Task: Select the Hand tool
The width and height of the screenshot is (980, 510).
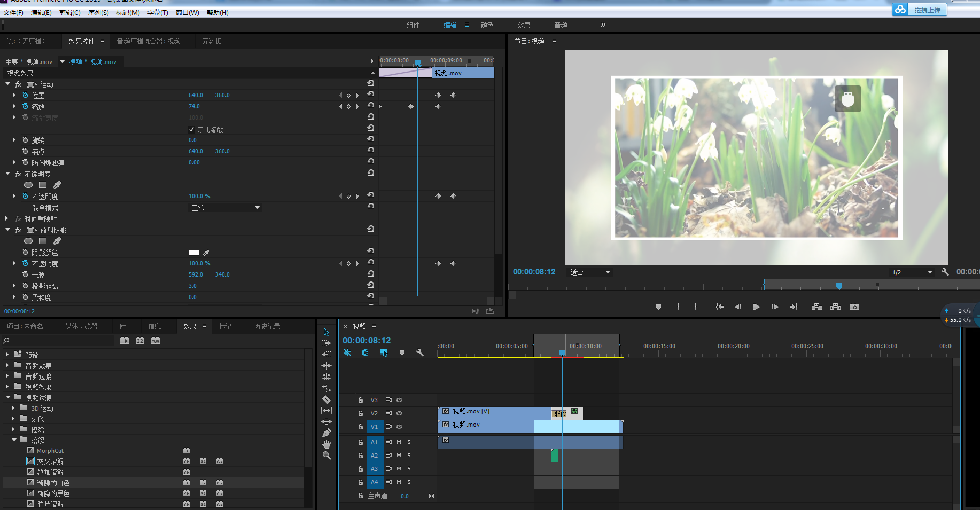Action: pyautogui.click(x=326, y=444)
